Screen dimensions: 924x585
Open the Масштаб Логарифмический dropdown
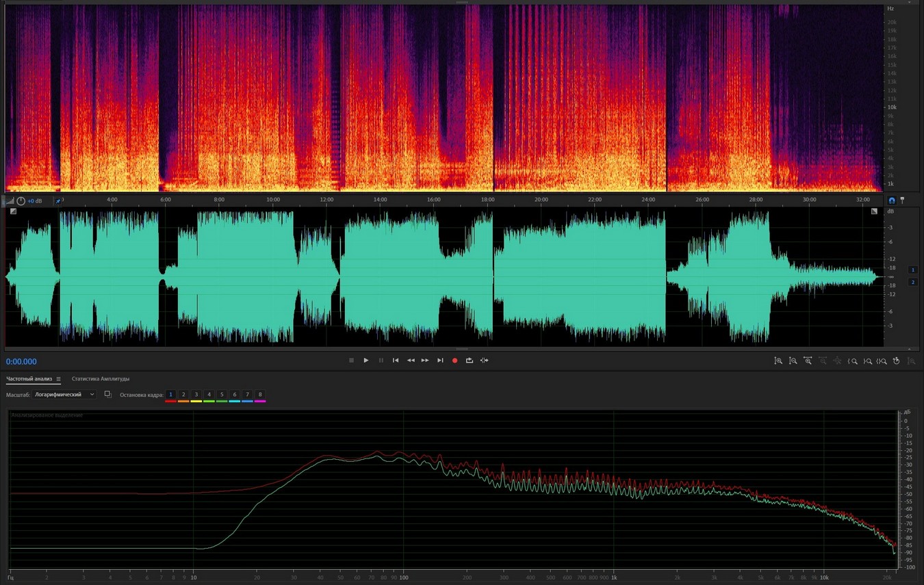65,395
